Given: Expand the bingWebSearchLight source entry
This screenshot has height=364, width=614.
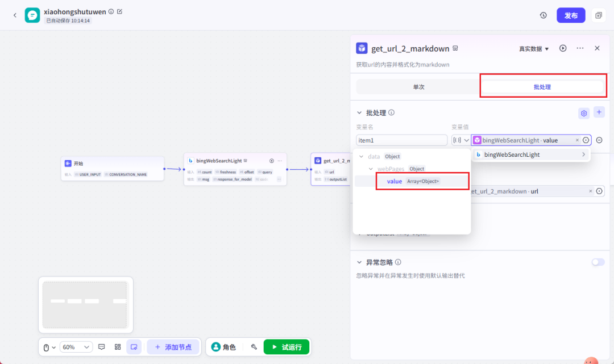Looking at the screenshot, I should click(x=532, y=154).
